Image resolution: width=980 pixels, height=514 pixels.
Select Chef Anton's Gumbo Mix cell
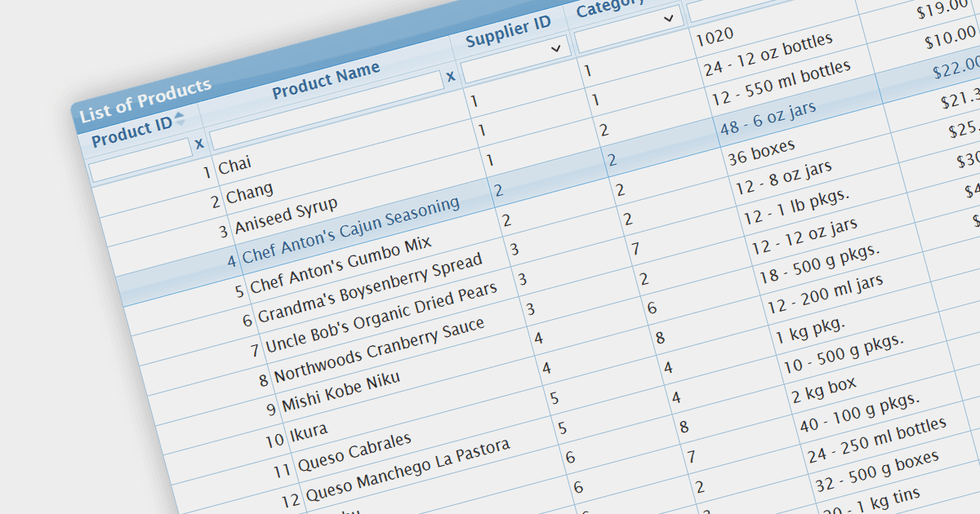(x=341, y=265)
